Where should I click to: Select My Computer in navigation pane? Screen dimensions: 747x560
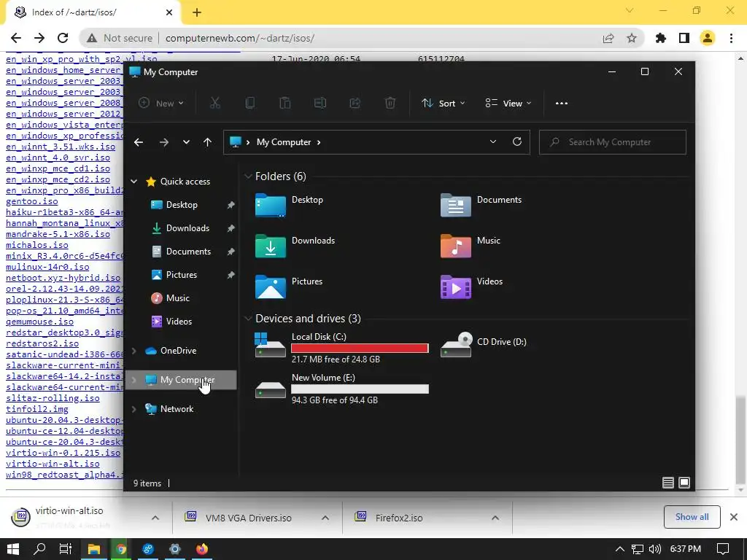click(181, 380)
